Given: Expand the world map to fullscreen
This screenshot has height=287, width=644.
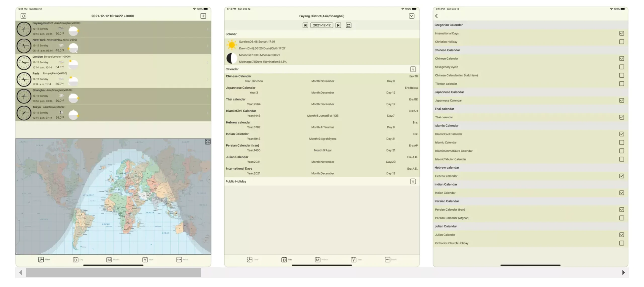Looking at the screenshot, I should point(208,142).
